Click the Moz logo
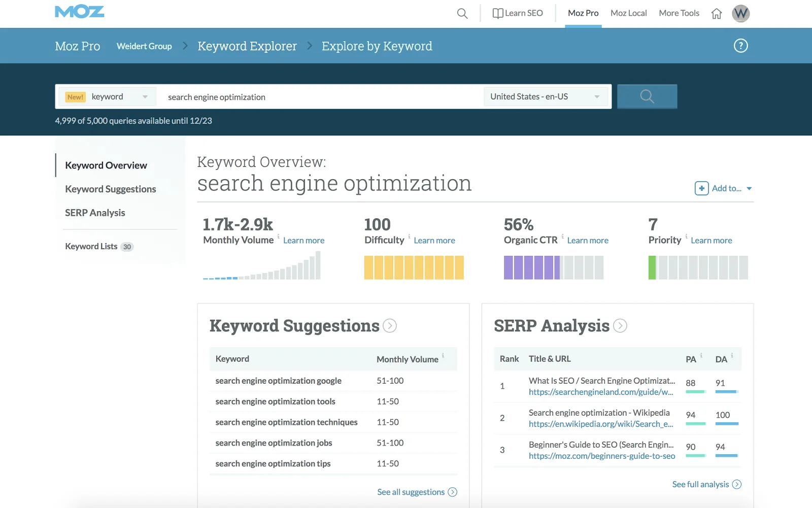Viewport: 812px width, 508px height. [80, 12]
